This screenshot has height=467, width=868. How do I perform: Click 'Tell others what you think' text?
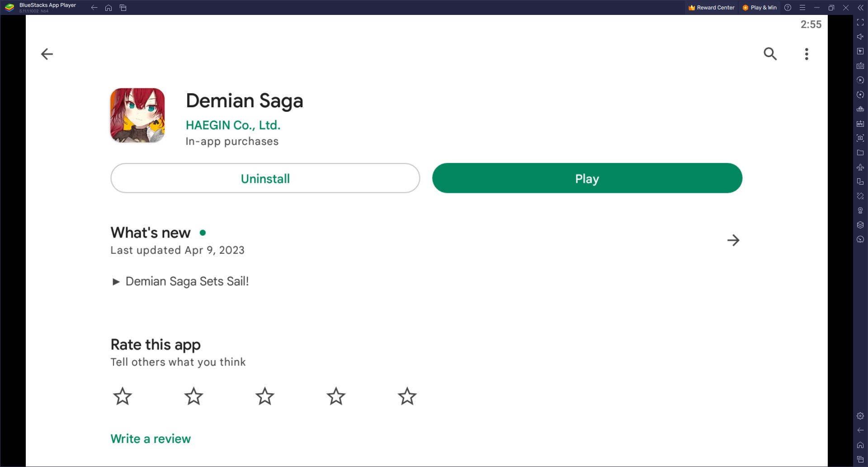(178, 362)
